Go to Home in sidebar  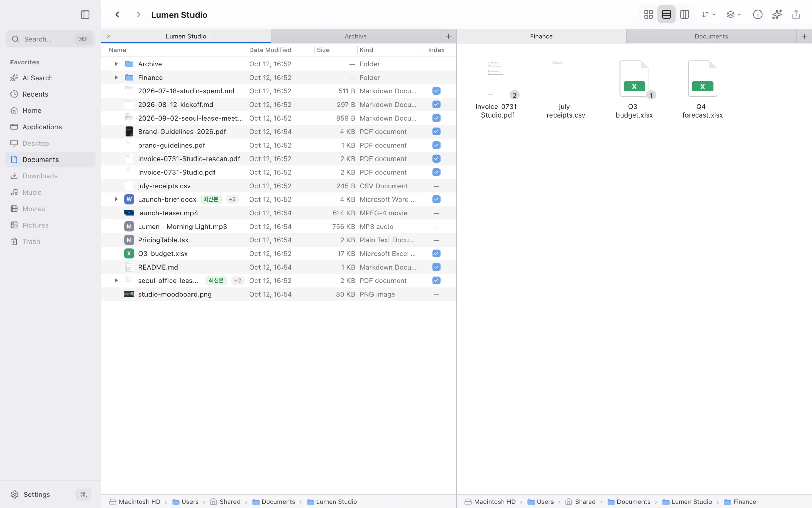(x=50, y=110)
